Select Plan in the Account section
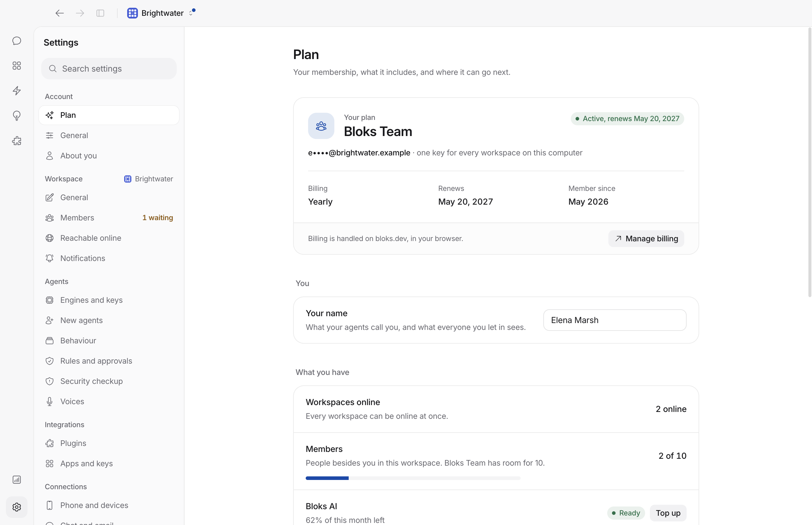Viewport: 812px width, 525px height. [109, 115]
